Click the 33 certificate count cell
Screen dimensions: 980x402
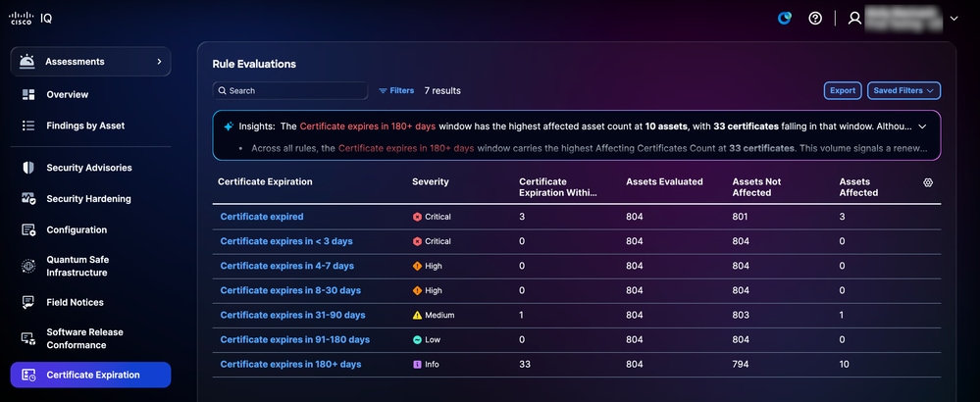pos(525,364)
